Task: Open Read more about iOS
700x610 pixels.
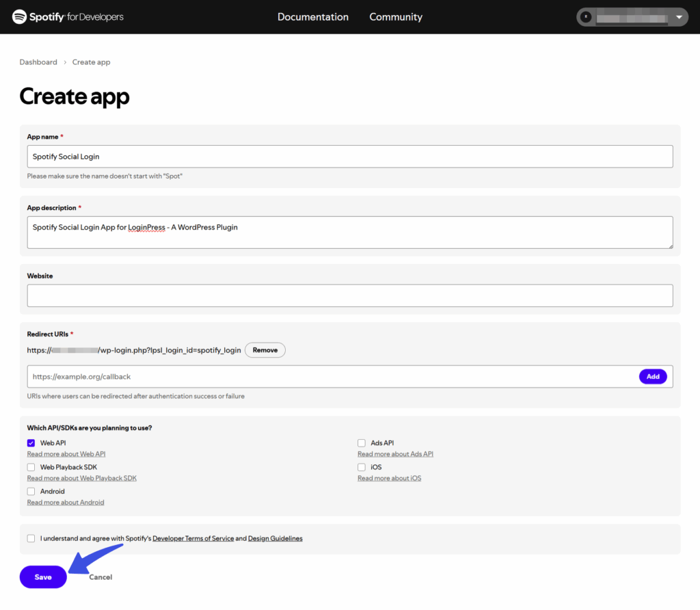Action: click(389, 478)
